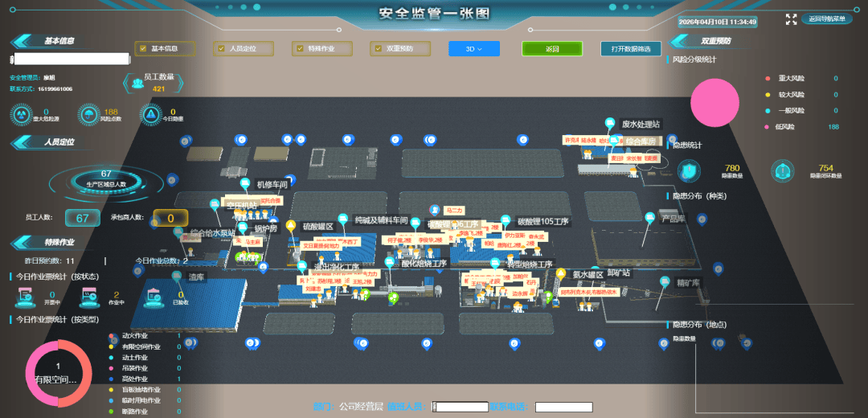Click the 今日隐患 warning triangle icon

(x=150, y=115)
